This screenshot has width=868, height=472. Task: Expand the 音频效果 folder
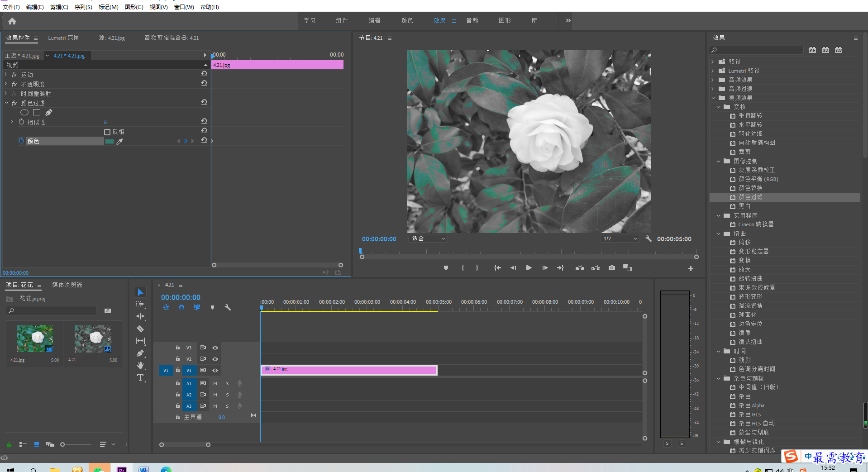pos(713,80)
